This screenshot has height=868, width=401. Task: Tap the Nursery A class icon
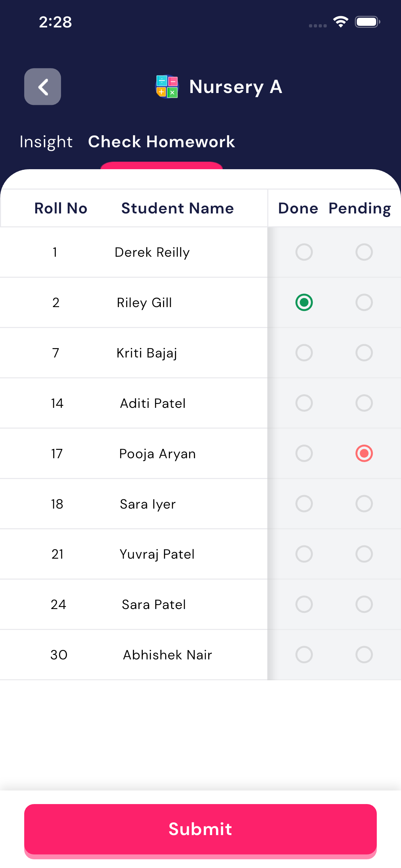point(167,87)
